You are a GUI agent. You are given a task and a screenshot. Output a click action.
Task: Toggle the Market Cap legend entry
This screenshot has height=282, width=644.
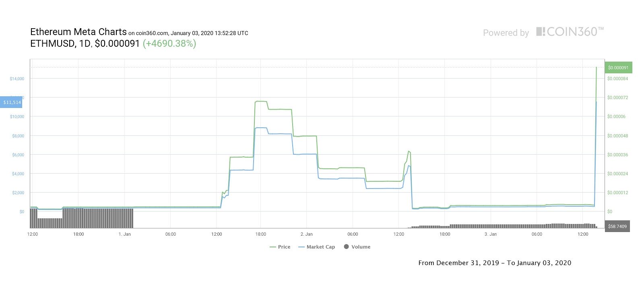point(317,247)
